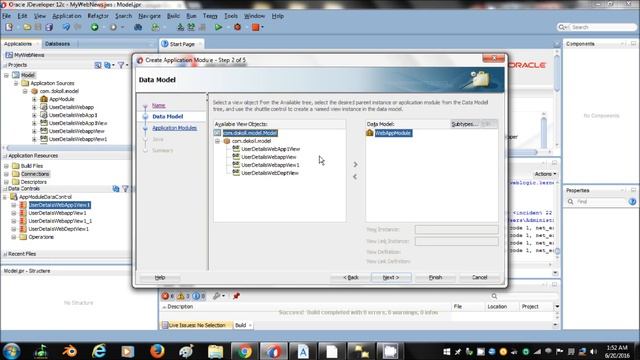Expand the Descriptors folder
The image size is (640, 360).
7,182
